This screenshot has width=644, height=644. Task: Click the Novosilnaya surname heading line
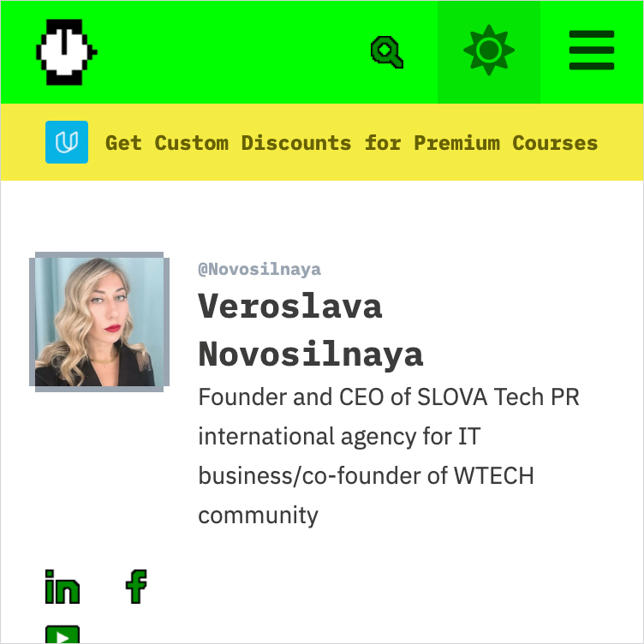click(311, 355)
